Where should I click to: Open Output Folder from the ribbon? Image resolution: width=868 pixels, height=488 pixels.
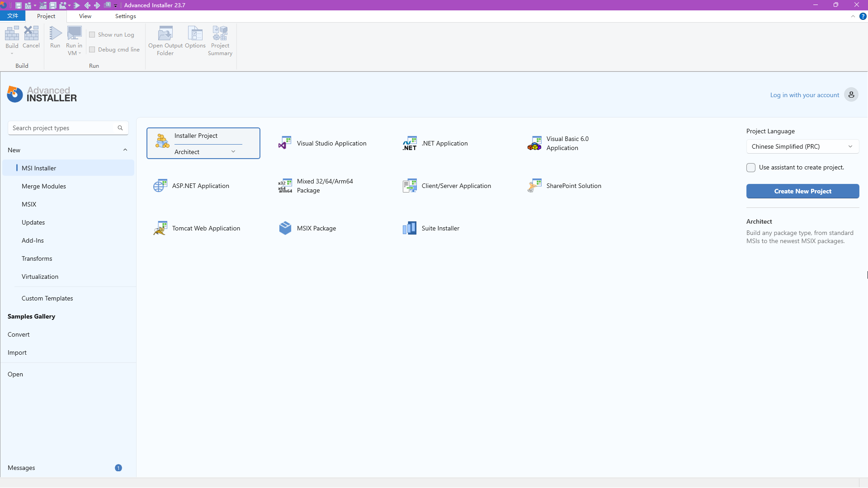[x=165, y=41]
